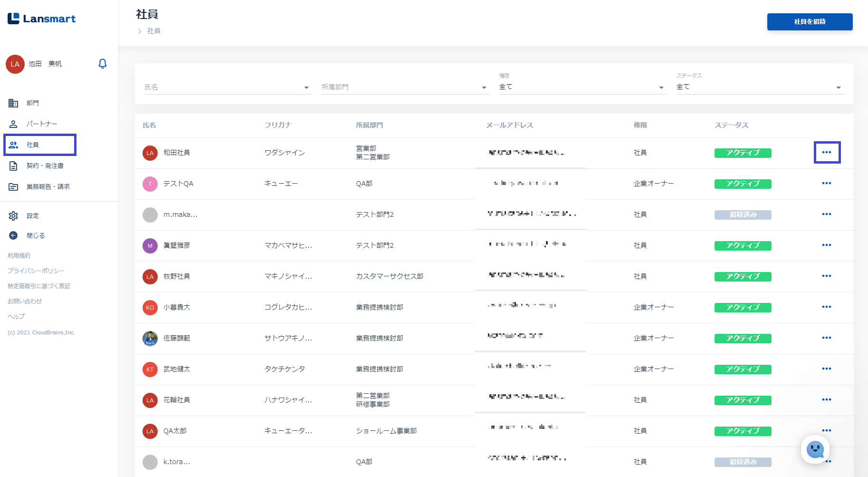Open 契約・発注書 document icon
The width and height of the screenshot is (868, 477).
tap(13, 166)
